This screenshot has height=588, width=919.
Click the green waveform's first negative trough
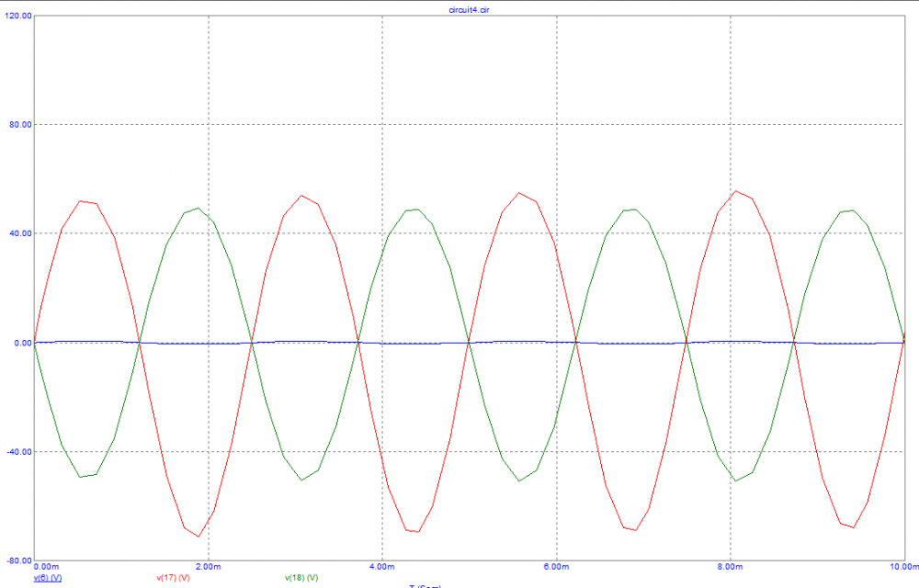click(x=81, y=477)
